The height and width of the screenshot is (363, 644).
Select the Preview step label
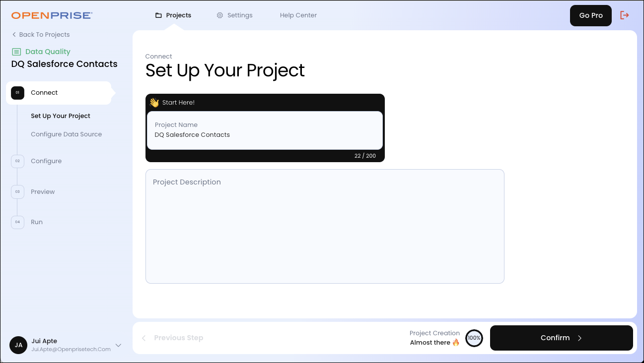(x=43, y=192)
